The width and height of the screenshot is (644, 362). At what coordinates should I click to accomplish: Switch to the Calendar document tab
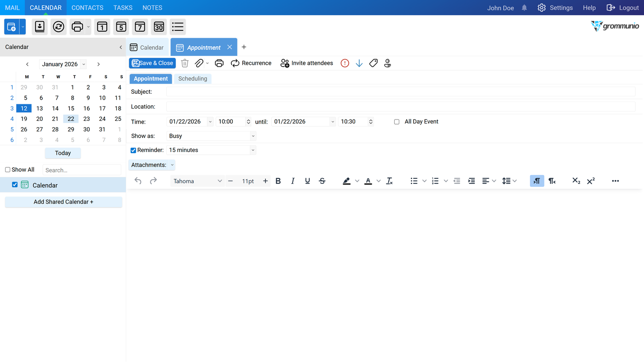(x=147, y=47)
